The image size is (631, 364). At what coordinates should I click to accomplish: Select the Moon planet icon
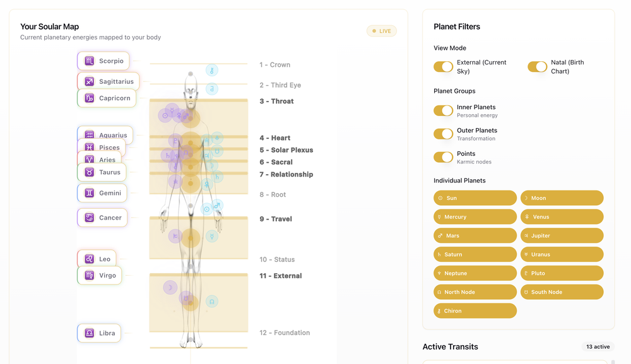pyautogui.click(x=526, y=197)
